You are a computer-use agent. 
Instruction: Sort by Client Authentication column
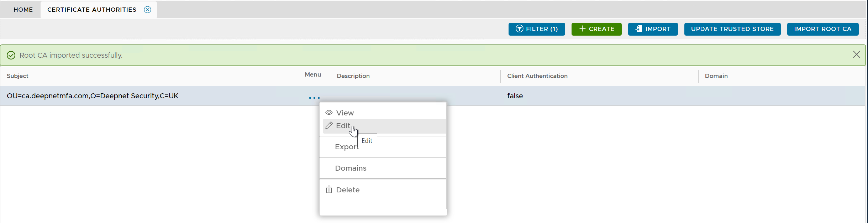537,76
